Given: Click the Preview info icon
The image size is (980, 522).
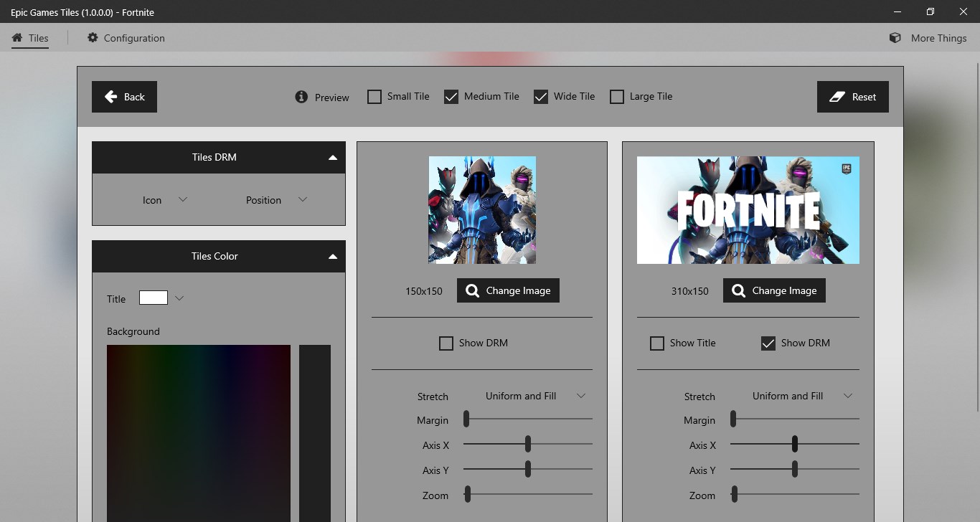Looking at the screenshot, I should (301, 97).
